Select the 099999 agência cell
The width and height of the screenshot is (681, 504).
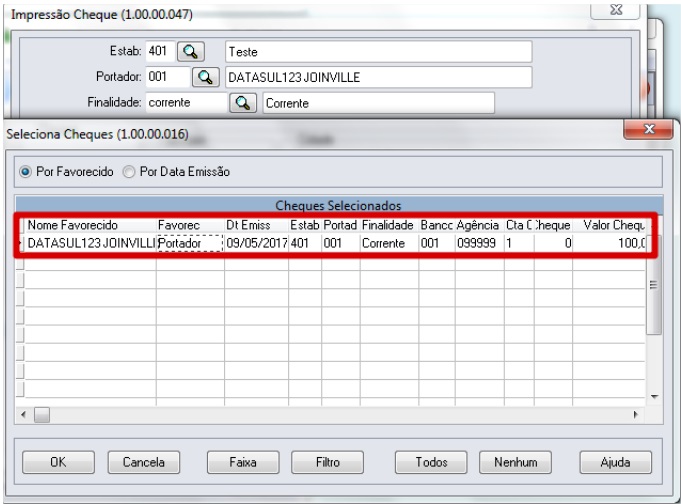point(479,243)
